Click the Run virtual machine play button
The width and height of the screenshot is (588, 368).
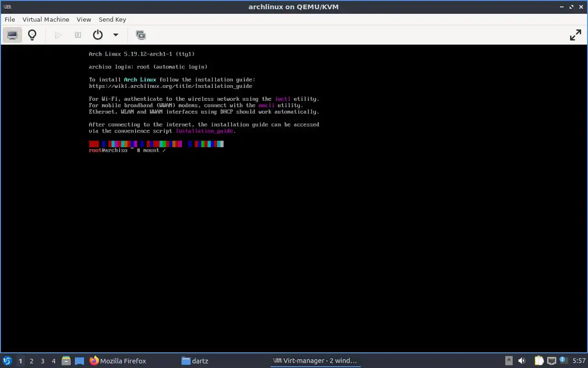[x=58, y=35]
